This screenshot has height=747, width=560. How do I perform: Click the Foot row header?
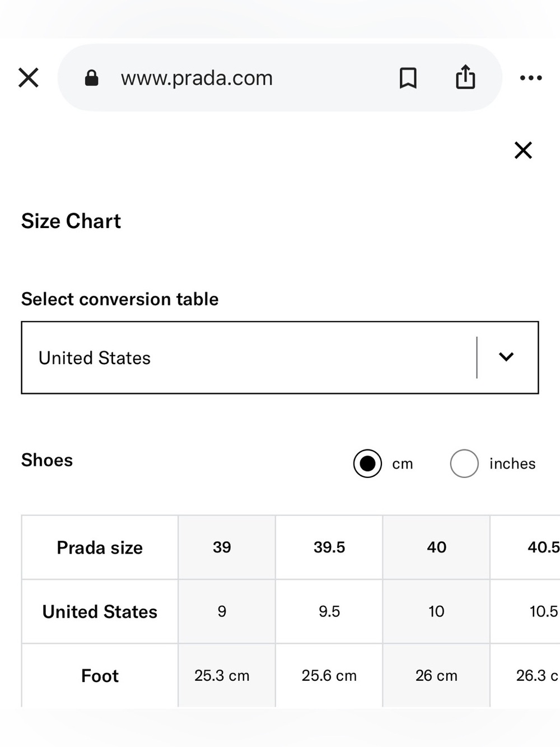click(100, 675)
